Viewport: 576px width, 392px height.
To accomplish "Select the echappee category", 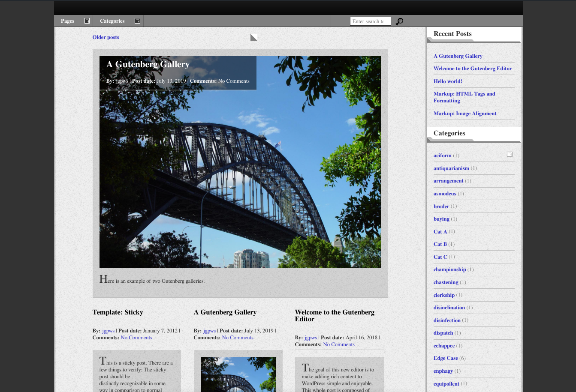I will click(x=444, y=346).
